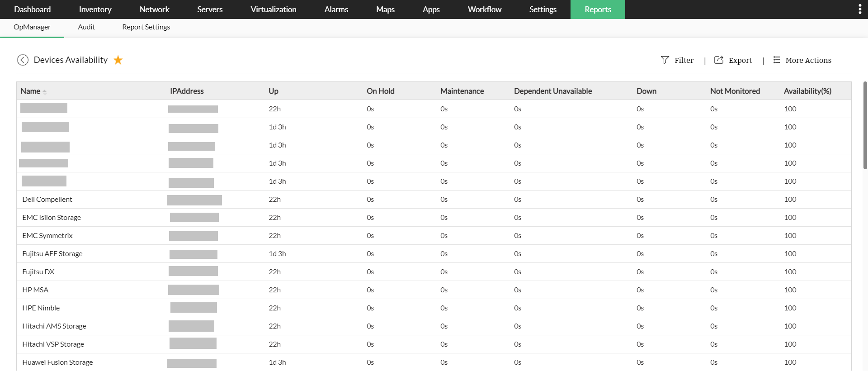Click the Availability(%) column header
The height and width of the screenshot is (386, 868).
[807, 91]
